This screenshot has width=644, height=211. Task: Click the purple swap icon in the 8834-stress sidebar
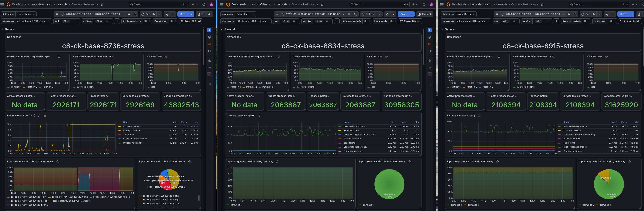coord(429,74)
